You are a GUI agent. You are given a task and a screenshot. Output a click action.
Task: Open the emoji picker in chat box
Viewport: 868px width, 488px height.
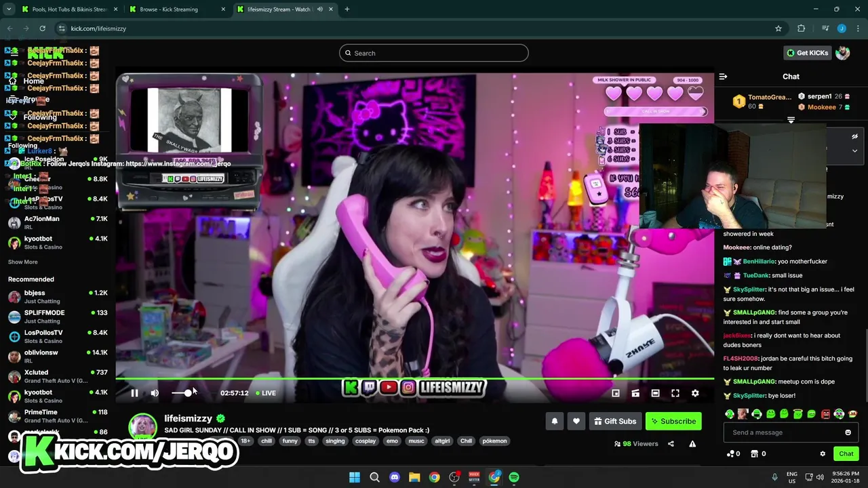(848, 432)
